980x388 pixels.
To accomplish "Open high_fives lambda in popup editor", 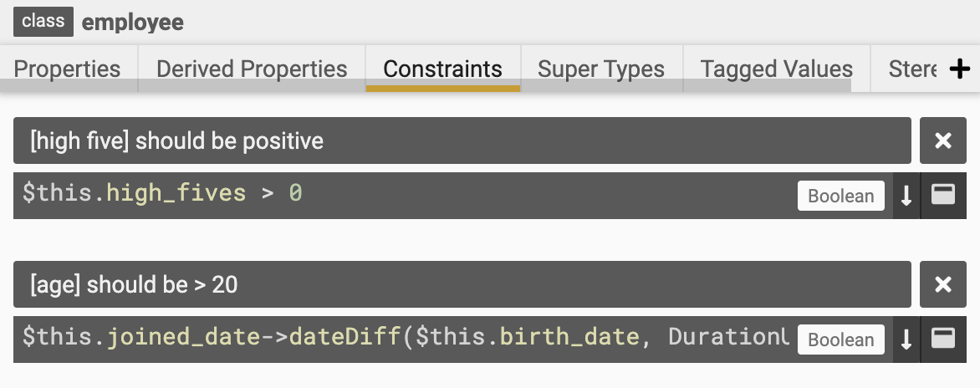I will (x=944, y=196).
